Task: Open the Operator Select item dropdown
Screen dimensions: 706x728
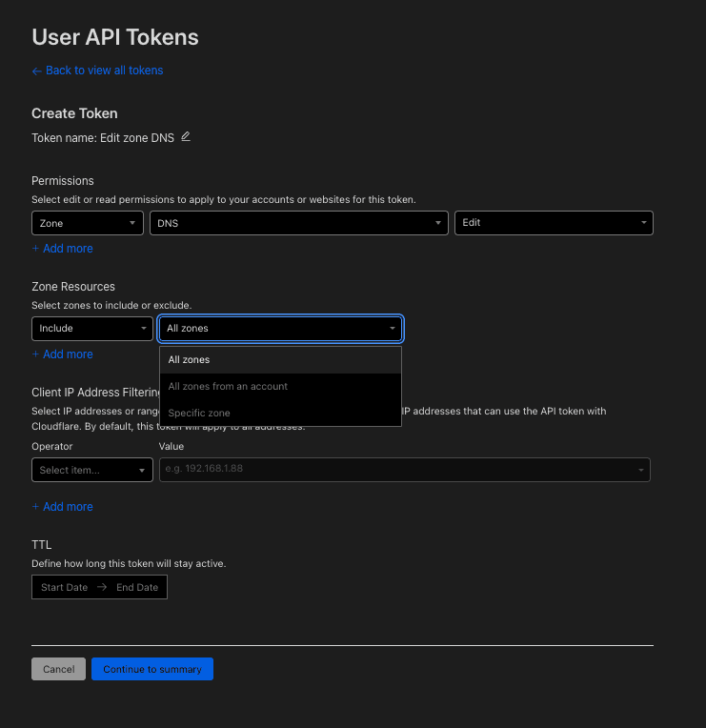Action: [x=92, y=470]
